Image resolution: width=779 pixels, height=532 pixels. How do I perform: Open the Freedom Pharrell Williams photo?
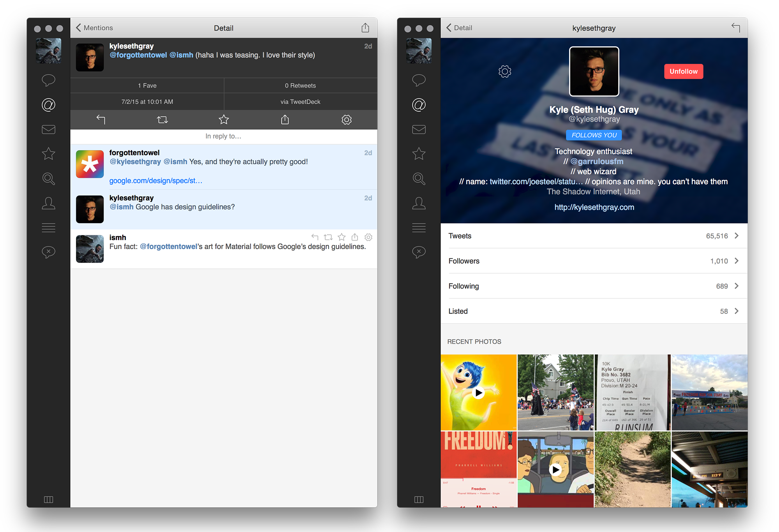click(479, 469)
